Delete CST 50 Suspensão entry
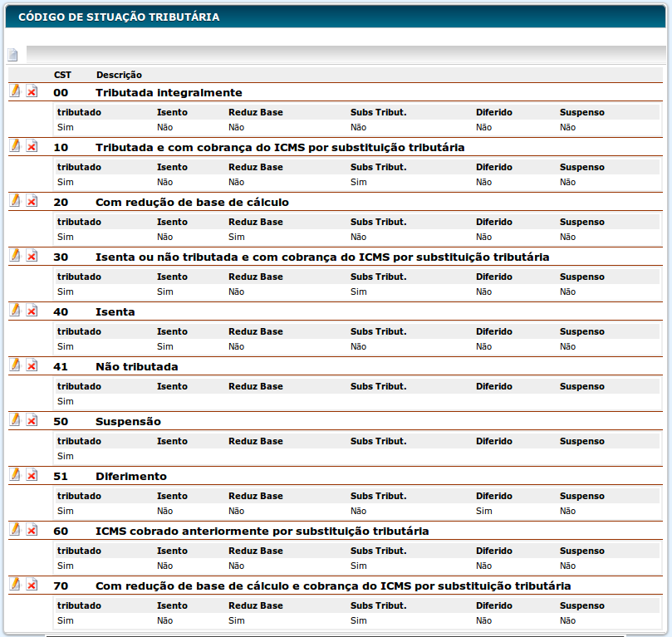The height and width of the screenshot is (637, 672). coord(32,420)
